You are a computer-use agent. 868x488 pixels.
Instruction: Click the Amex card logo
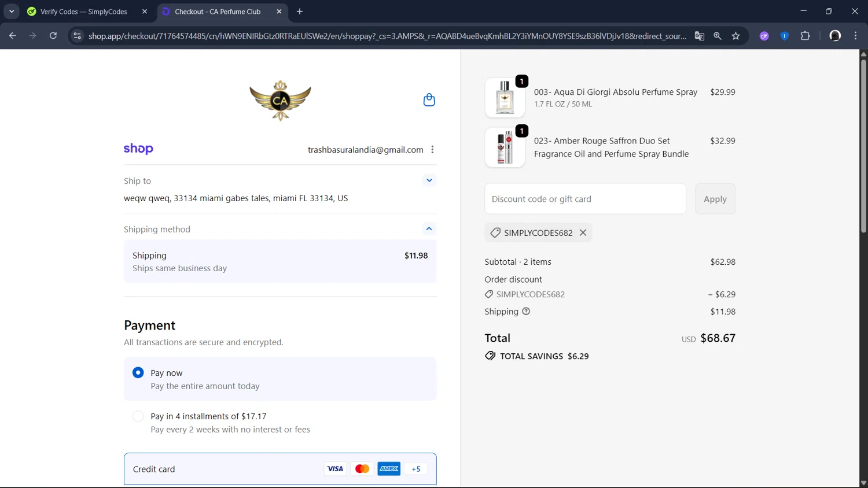pos(389,469)
